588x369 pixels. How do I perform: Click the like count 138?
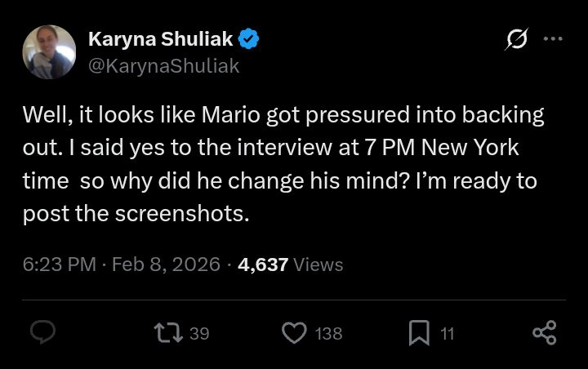[x=328, y=333]
